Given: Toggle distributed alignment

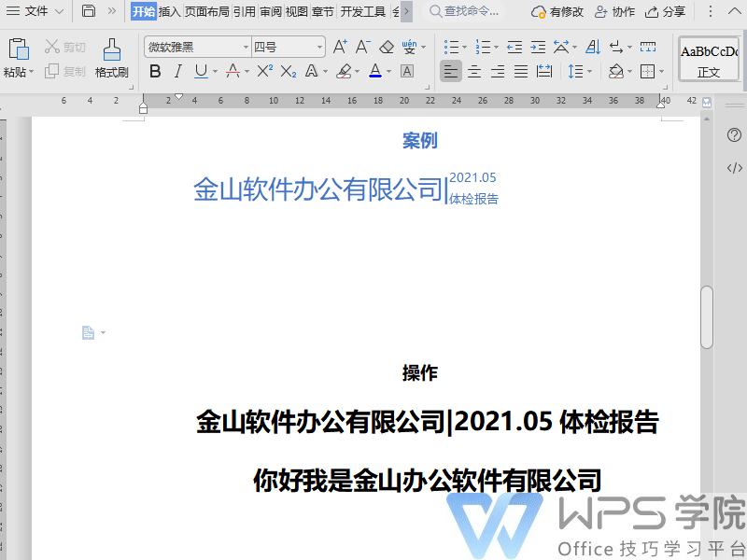Looking at the screenshot, I should (x=544, y=72).
